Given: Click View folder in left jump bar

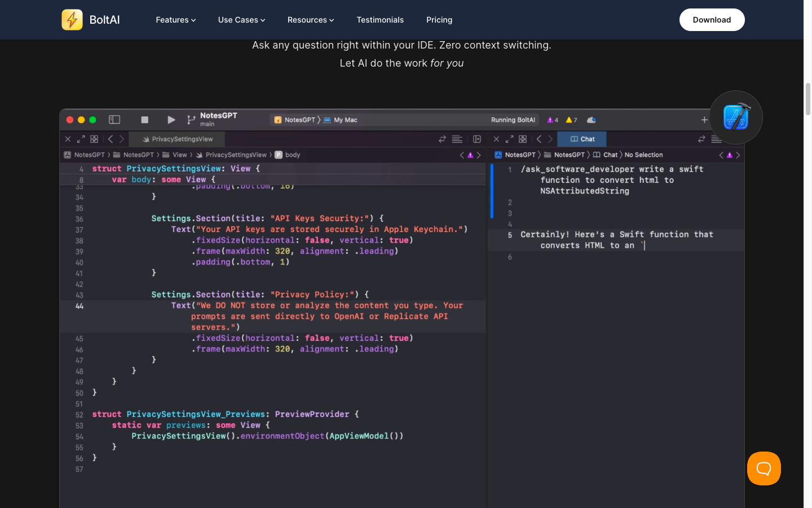Looking at the screenshot, I should pos(175,155).
